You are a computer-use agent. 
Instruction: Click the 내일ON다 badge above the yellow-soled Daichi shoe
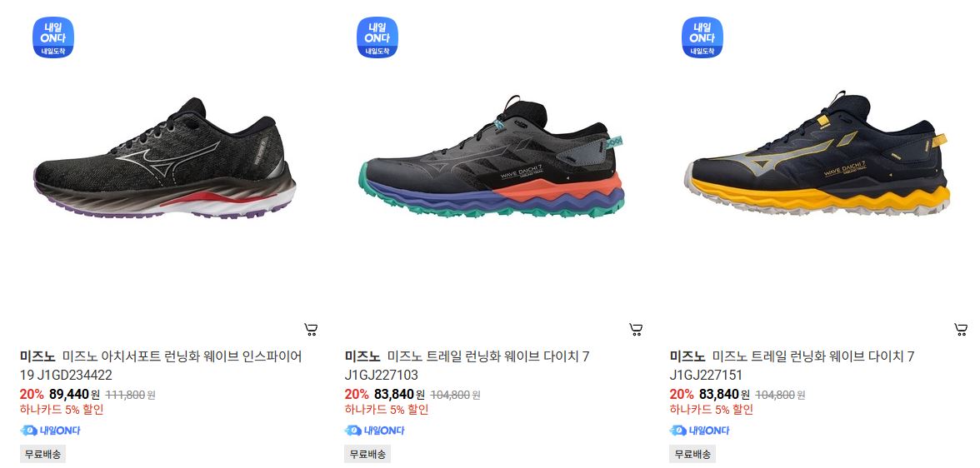(702, 37)
